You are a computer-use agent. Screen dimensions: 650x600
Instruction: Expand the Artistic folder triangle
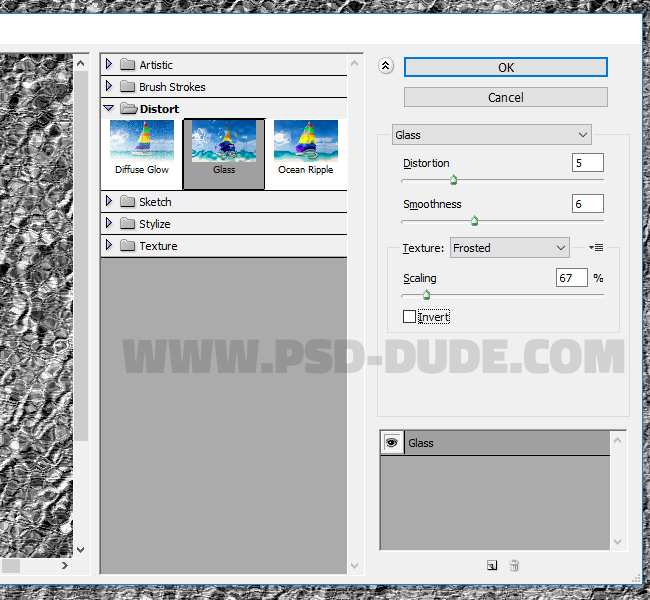[x=109, y=64]
